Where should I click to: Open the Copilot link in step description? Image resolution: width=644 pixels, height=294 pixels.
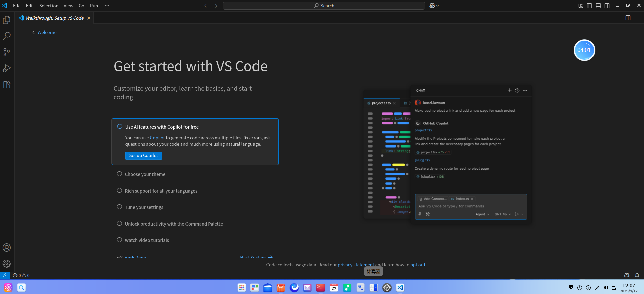point(157,138)
